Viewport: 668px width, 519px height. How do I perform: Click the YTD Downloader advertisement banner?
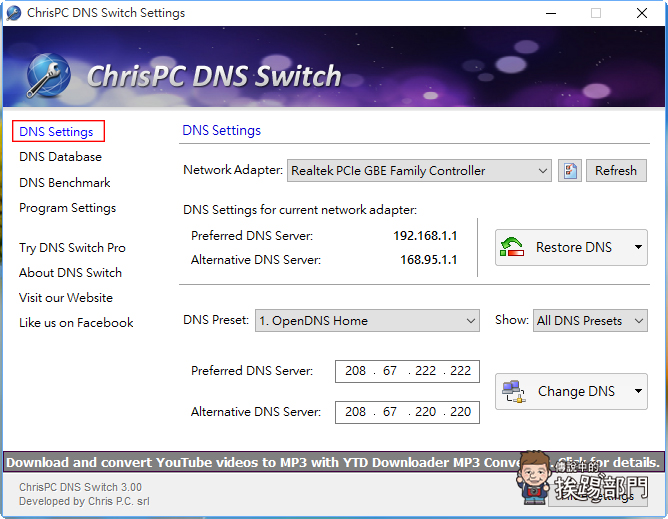[x=334, y=462]
